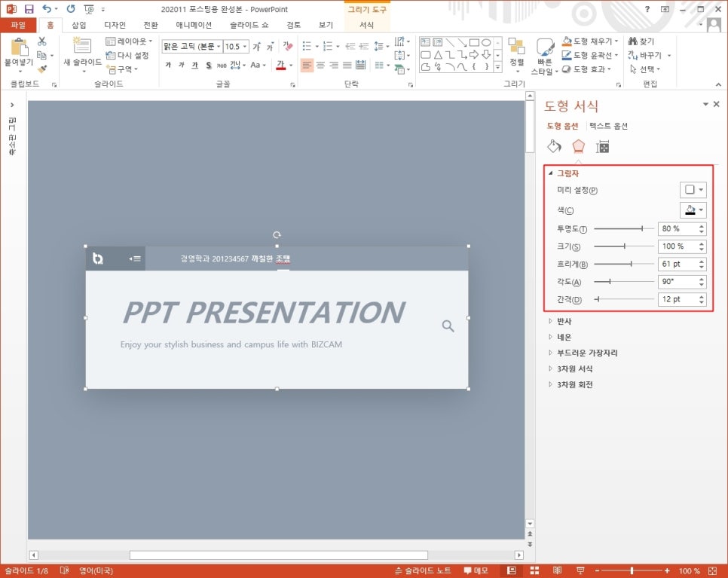Screen dimensions: 728x578
Task: Open Shape Outline (도형 윤곽선) dropdown
Action: (x=590, y=55)
